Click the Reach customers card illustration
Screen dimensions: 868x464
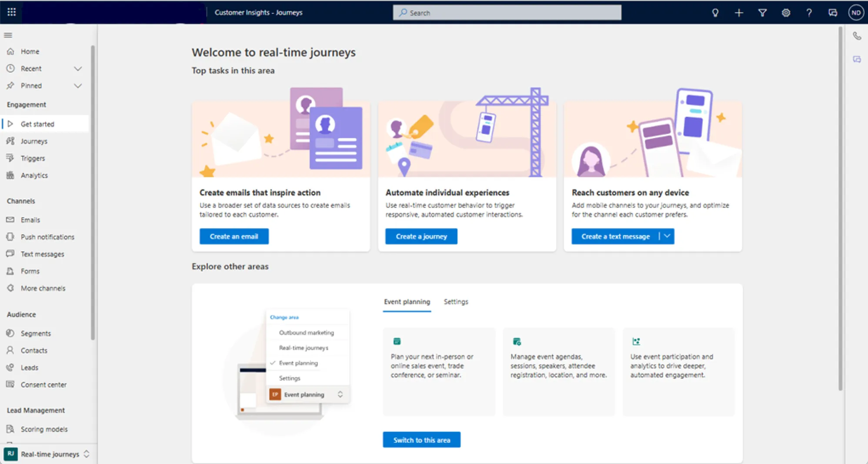(x=653, y=133)
